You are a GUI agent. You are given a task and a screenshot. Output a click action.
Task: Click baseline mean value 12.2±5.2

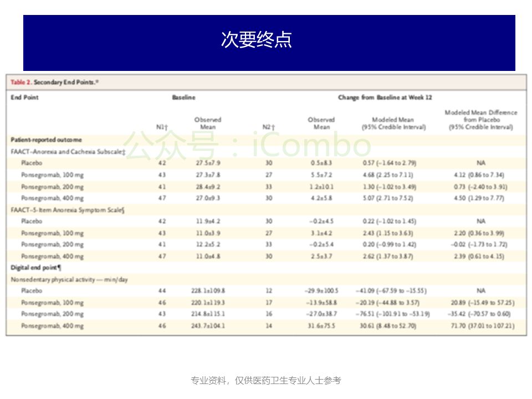(208, 244)
